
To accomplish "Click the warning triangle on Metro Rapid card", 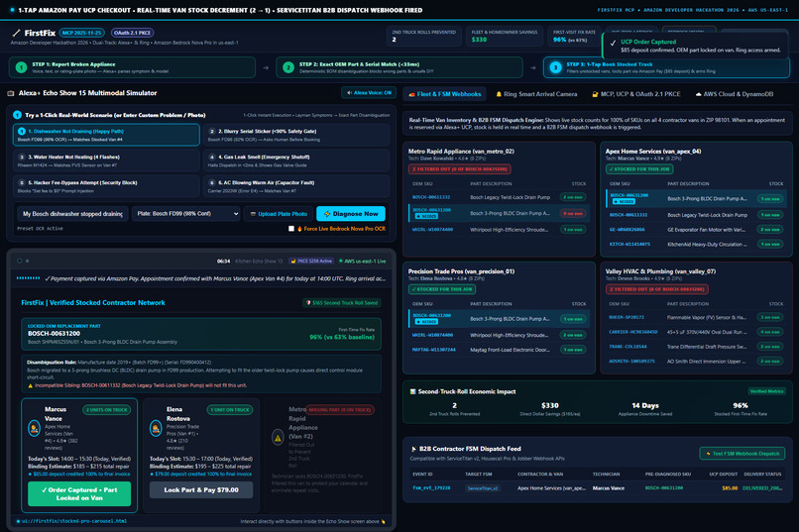I will click(x=278, y=437).
